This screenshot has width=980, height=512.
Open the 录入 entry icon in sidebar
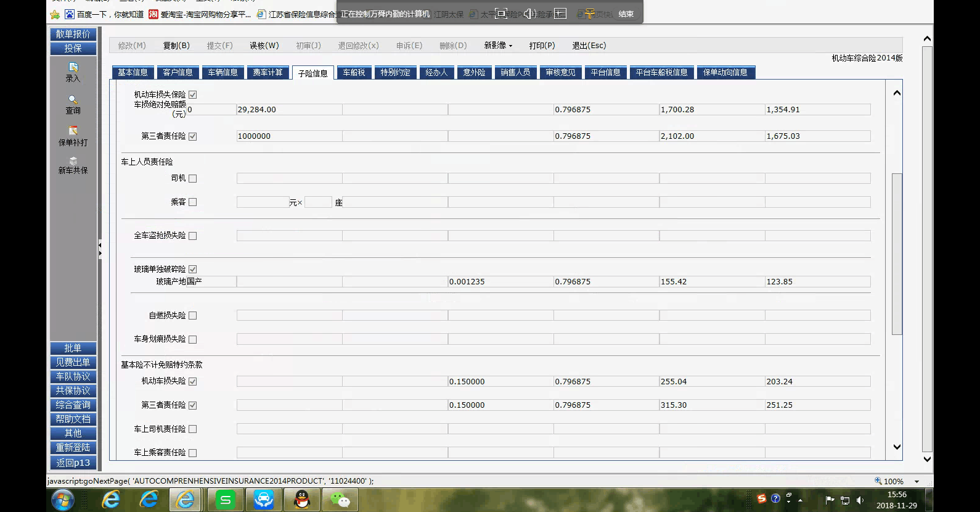point(73,67)
